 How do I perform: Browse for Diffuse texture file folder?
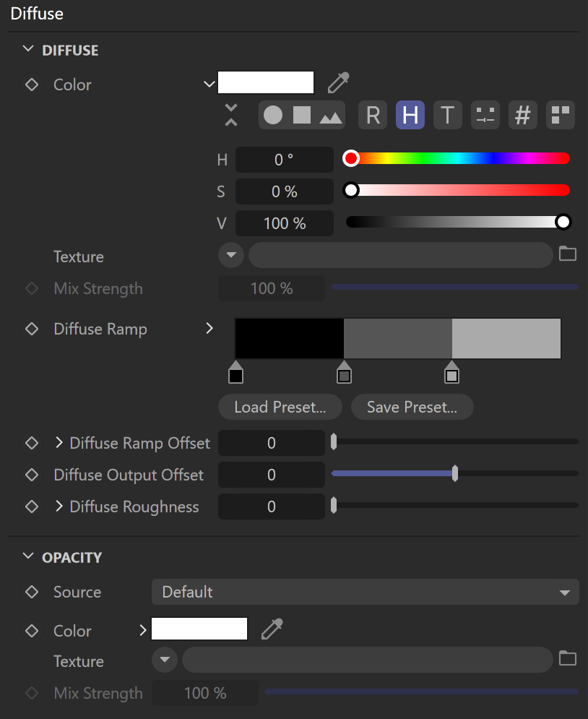(x=568, y=254)
